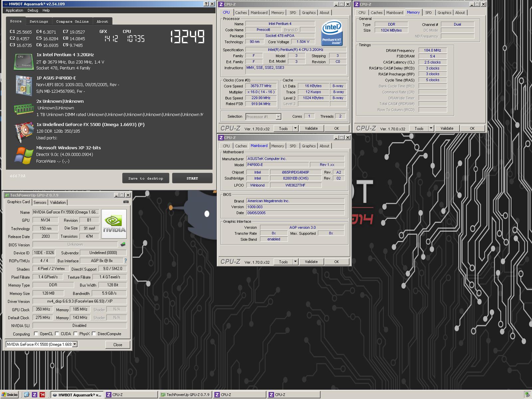Viewport: 532px width, 399px height.
Task: Click the motherboard icon beside ASUS P4P800-E
Action: (x=24, y=85)
